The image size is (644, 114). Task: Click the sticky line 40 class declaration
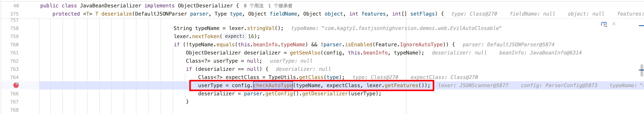point(110,6)
